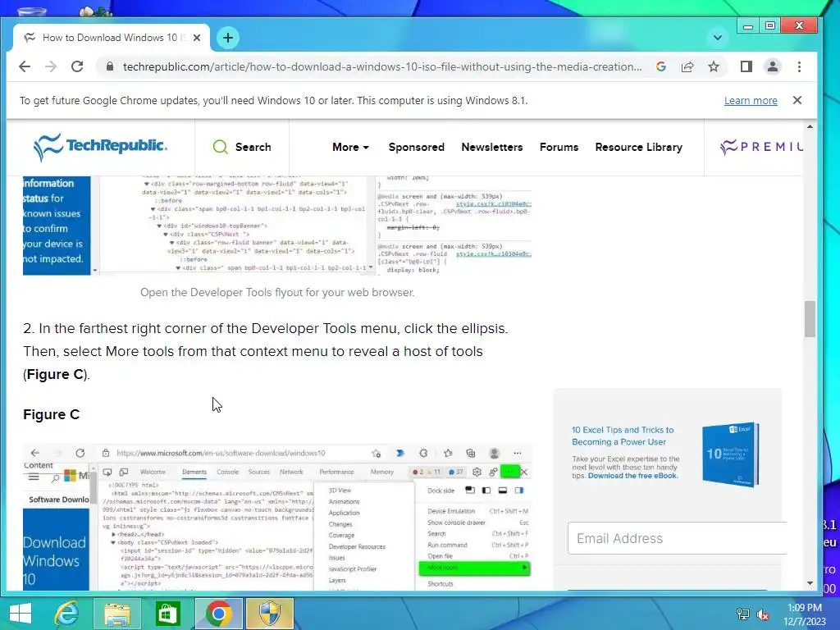
Task: Go to the Forums section
Action: [559, 147]
